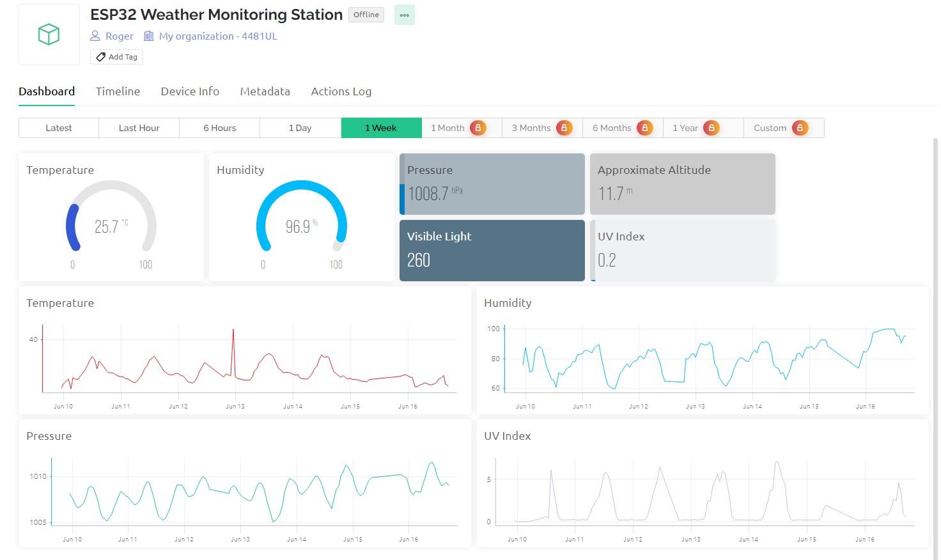
Task: Click the lock icon on 1 Month
Action: (x=478, y=128)
